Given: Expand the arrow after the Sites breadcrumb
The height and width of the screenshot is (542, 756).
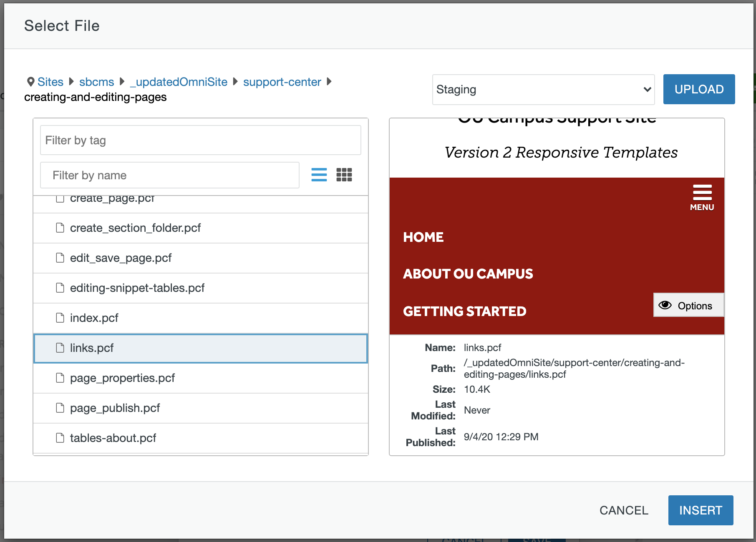Looking at the screenshot, I should [x=71, y=82].
